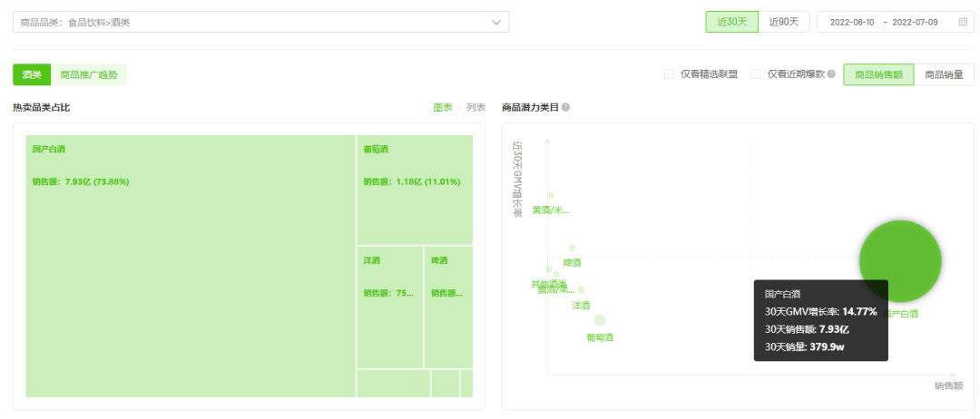Select the 啤酒 treemap block

click(449, 307)
